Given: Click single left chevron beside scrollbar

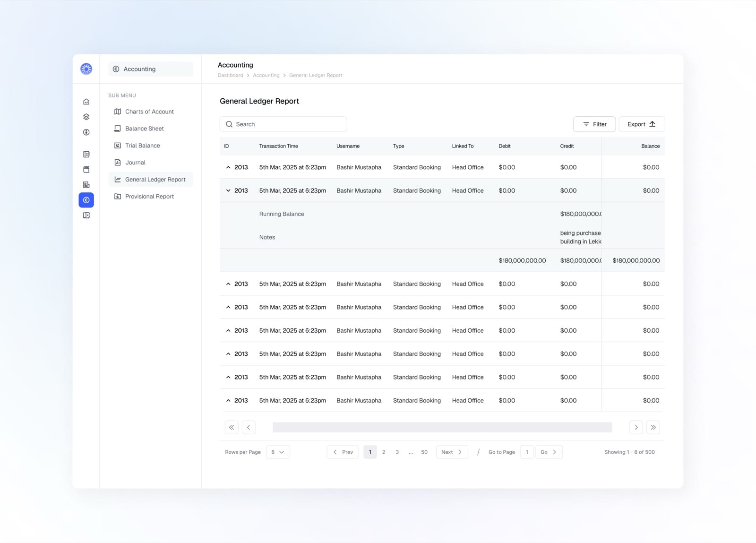Looking at the screenshot, I should pyautogui.click(x=249, y=427).
